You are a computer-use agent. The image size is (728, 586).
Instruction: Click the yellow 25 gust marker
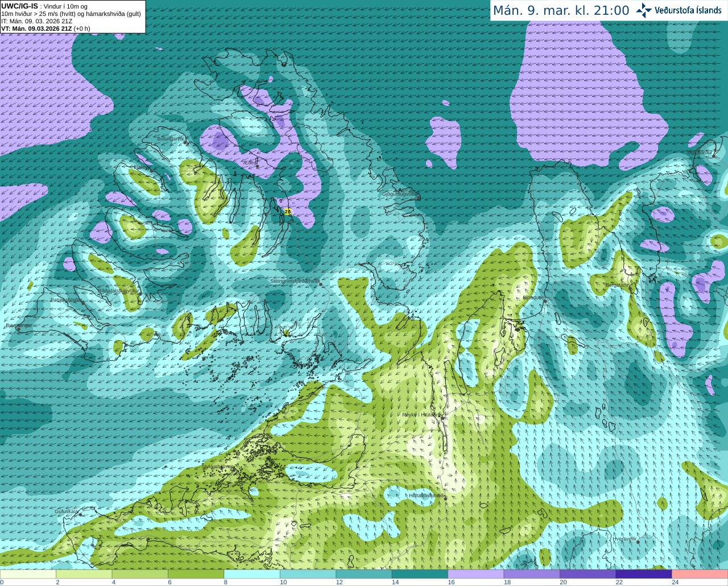click(288, 212)
